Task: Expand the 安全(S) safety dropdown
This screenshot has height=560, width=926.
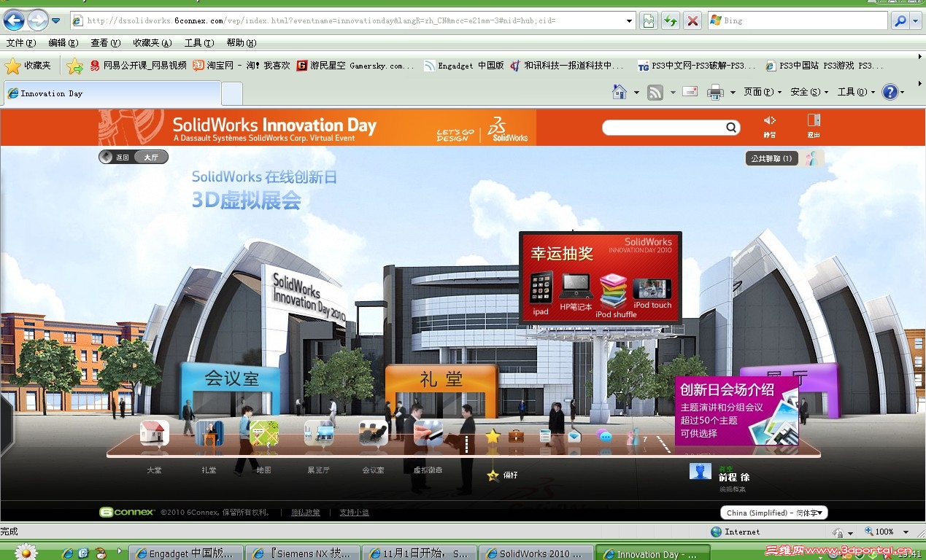Action: (x=810, y=92)
